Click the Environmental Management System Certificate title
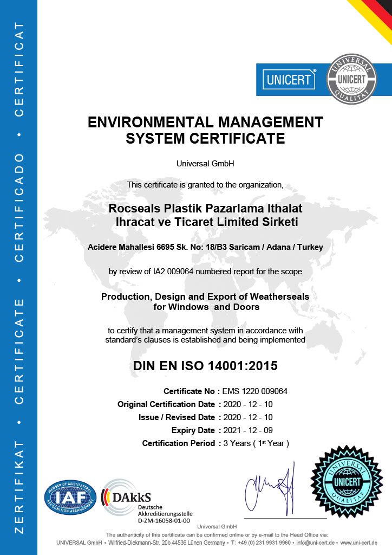The height and width of the screenshot is (555, 392). pyautogui.click(x=205, y=130)
